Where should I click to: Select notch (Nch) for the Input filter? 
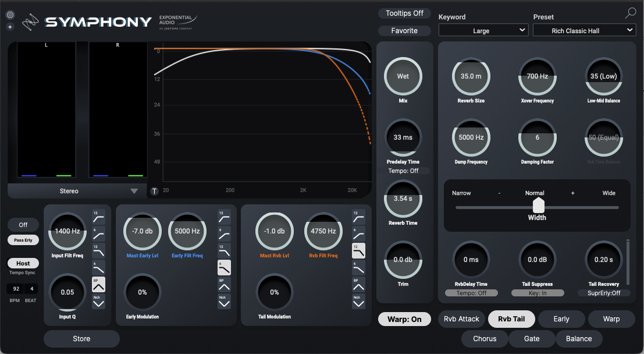tap(98, 302)
